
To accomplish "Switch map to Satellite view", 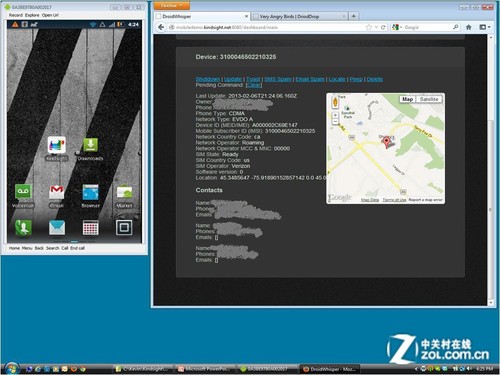I will point(429,99).
